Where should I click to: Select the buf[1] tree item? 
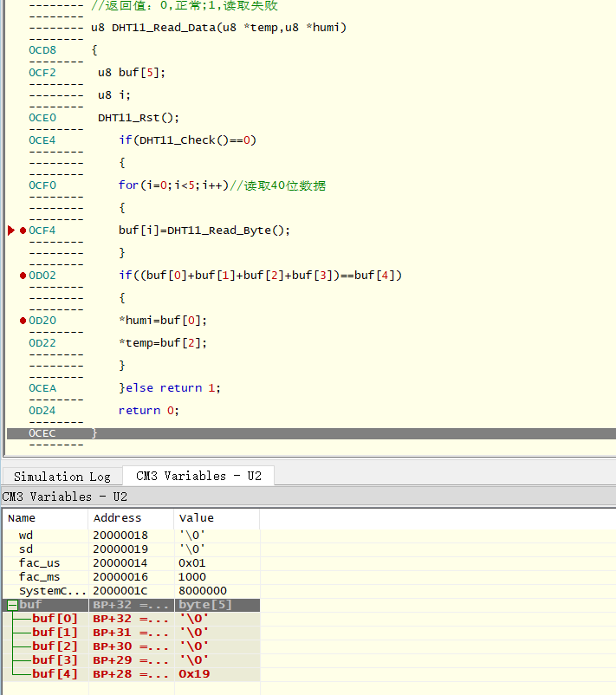55,633
